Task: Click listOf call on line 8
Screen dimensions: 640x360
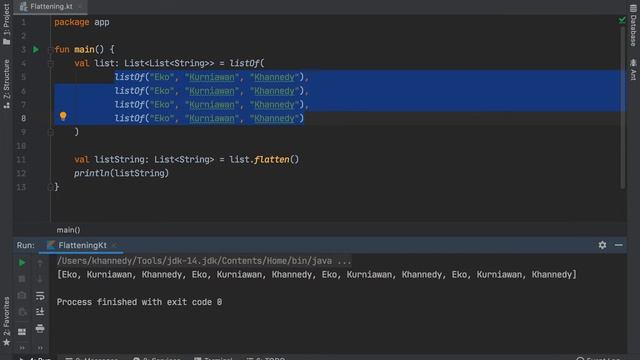Action: [x=129, y=118]
